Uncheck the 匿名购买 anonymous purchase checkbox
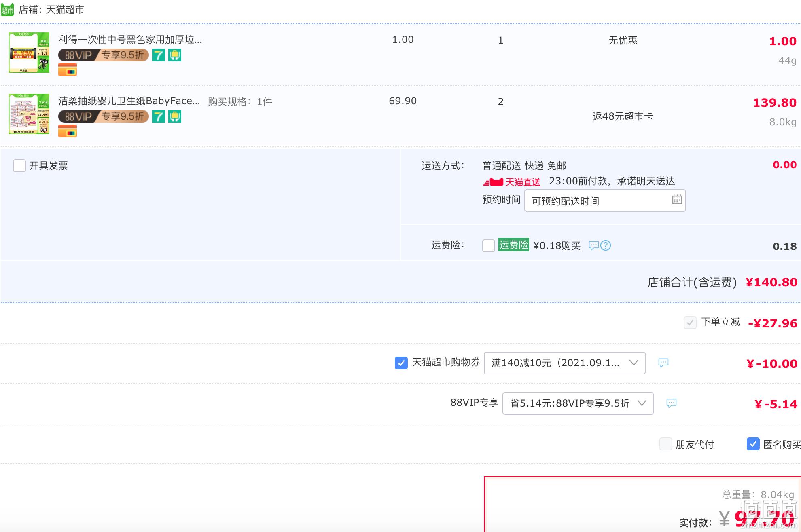The image size is (801, 532). click(x=753, y=444)
